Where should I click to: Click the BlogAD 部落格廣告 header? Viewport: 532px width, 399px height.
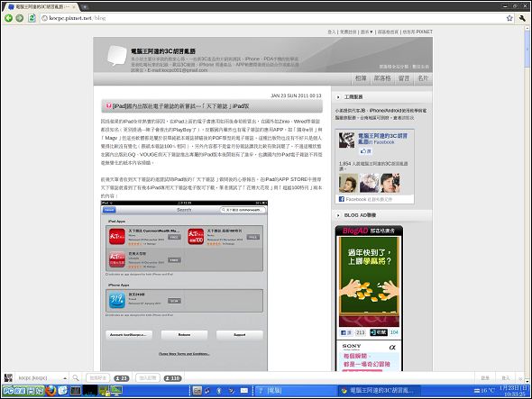point(369,231)
